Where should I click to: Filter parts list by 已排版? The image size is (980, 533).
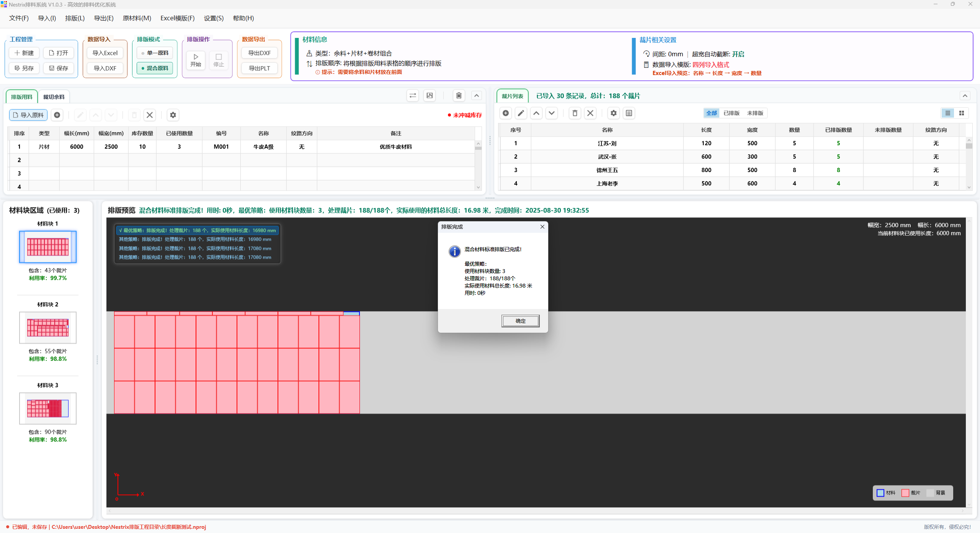731,113
